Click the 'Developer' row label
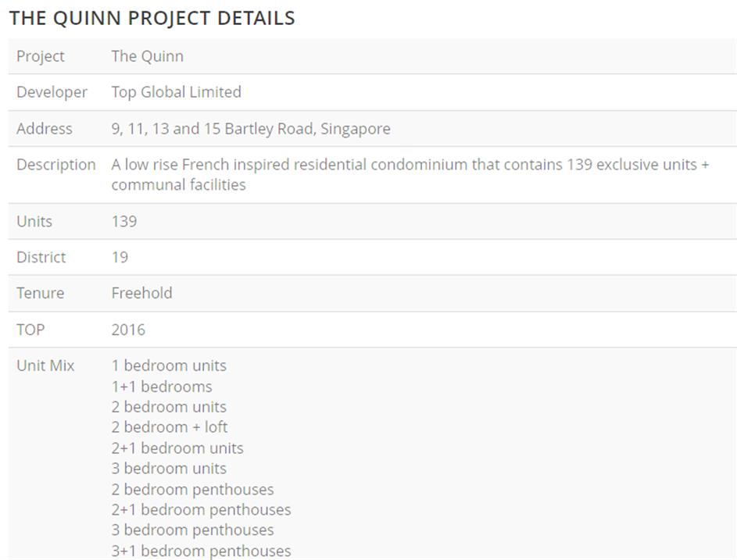Image resolution: width=737 pixels, height=560 pixels. click(x=52, y=92)
